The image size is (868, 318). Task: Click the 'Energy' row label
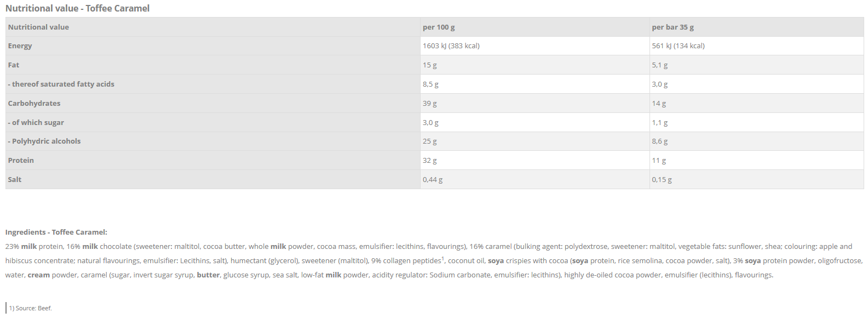tap(20, 46)
